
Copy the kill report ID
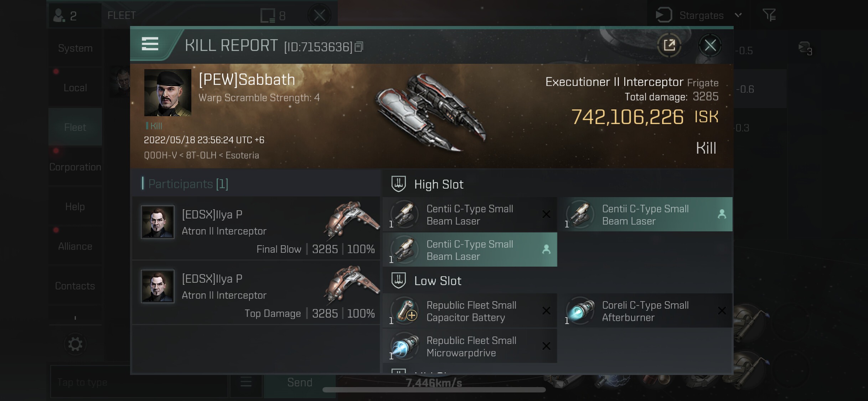[359, 47]
